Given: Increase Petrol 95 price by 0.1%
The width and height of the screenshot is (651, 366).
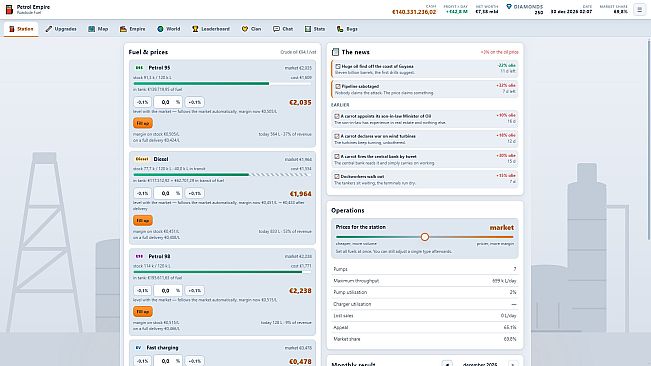Looking at the screenshot, I should 194,102.
